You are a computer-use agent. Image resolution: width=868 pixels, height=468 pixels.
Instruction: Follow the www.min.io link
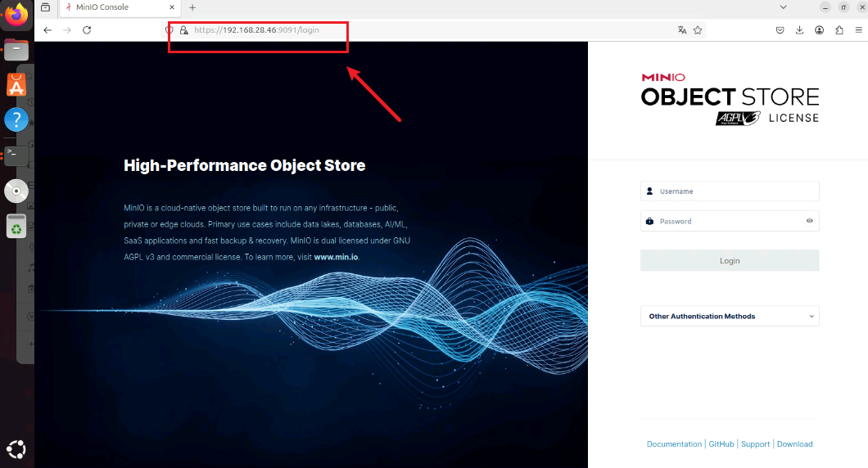coord(336,257)
